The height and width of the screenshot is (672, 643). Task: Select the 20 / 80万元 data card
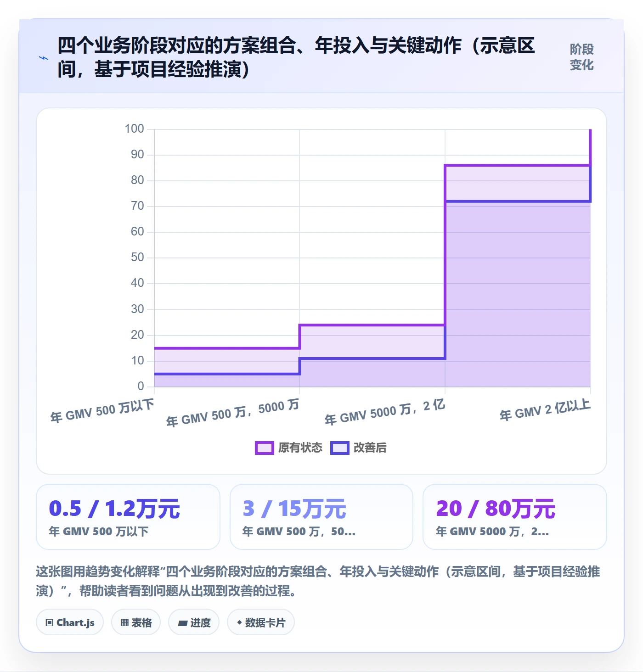point(515,517)
